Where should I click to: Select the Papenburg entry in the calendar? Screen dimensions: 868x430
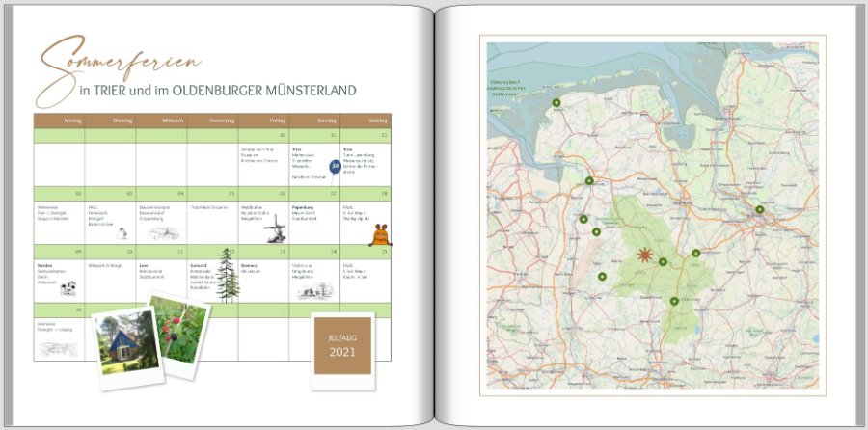(305, 212)
